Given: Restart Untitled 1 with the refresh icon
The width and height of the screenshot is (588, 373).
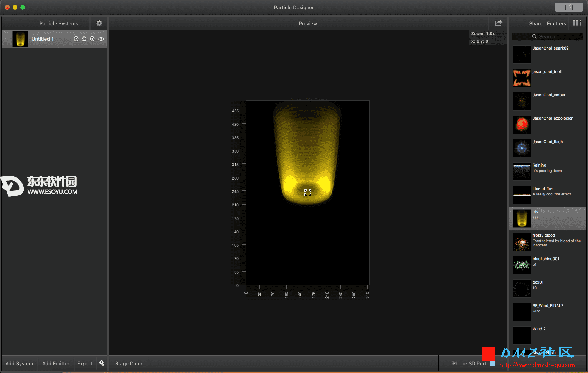Looking at the screenshot, I should (84, 39).
